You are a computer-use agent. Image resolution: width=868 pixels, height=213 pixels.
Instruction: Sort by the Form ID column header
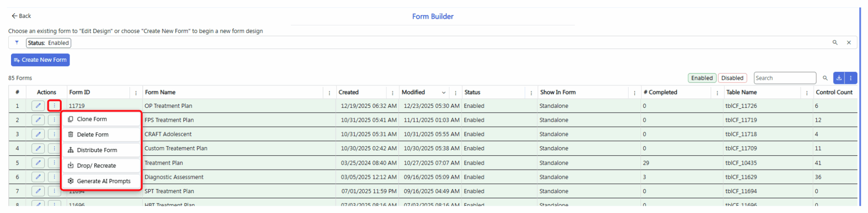coord(80,92)
